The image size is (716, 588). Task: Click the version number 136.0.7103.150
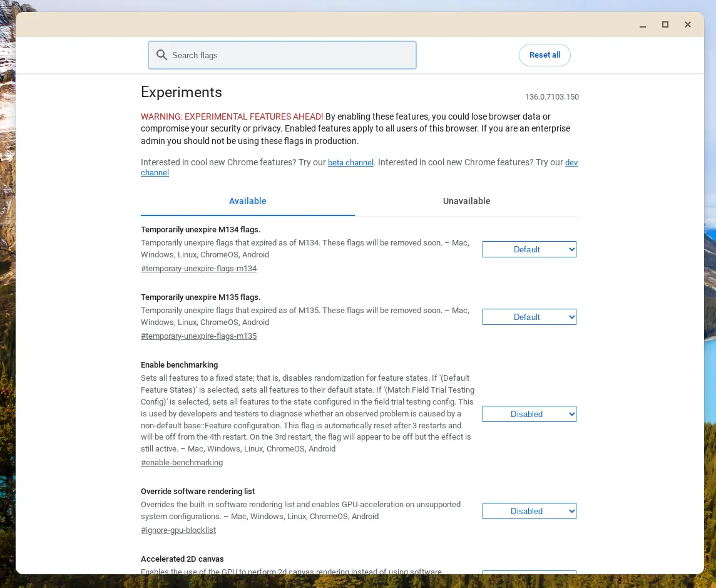[551, 97]
